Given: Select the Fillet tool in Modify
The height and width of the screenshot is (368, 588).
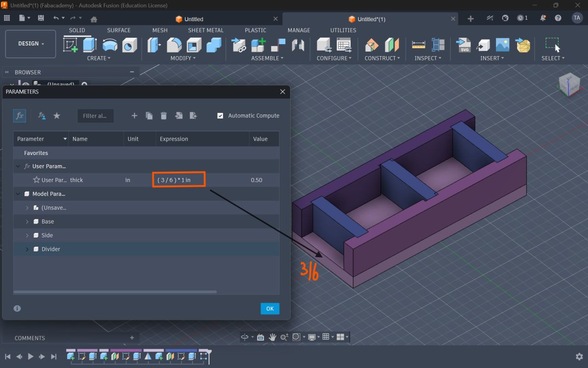Looking at the screenshot, I should 174,45.
